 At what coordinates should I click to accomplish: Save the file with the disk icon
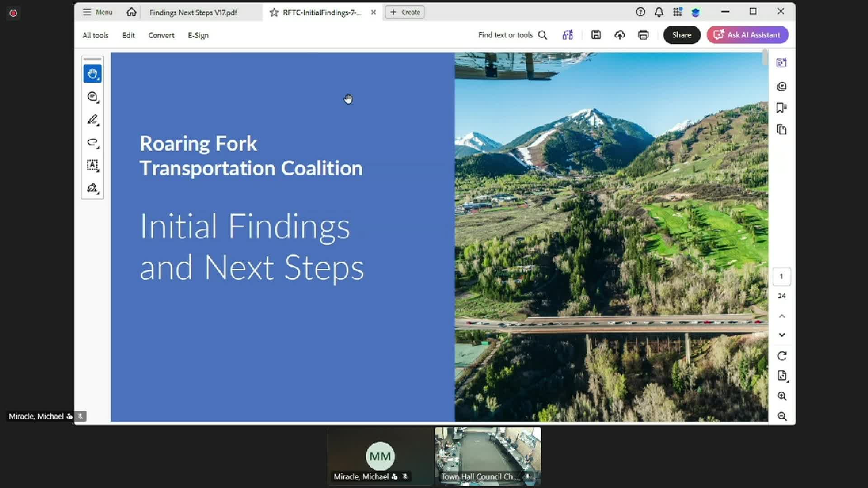[596, 35]
